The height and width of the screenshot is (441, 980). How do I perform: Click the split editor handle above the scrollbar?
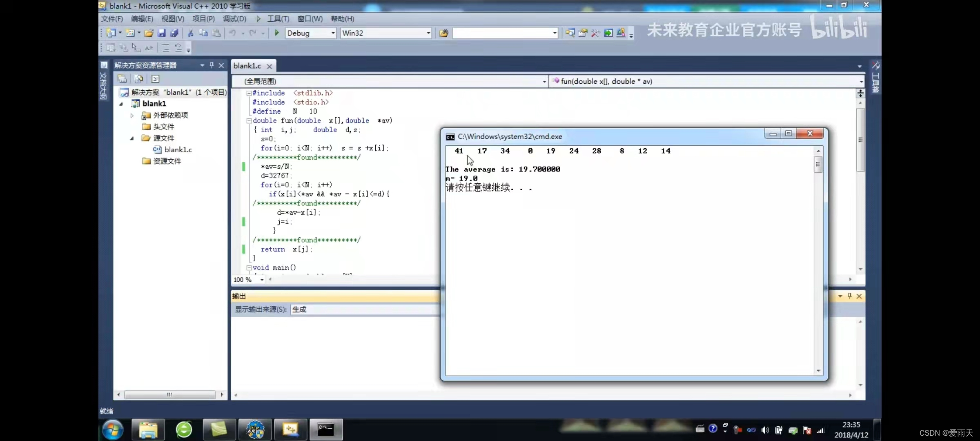coord(860,93)
